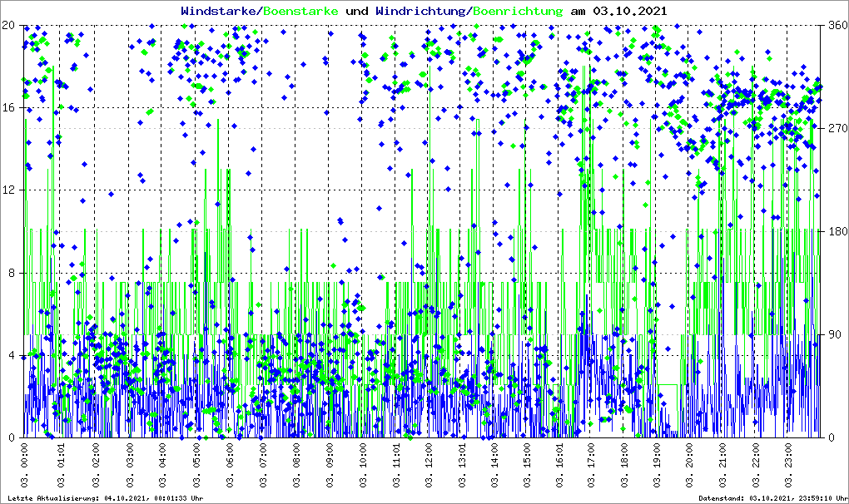Click the date '03.10.2021' in the title
The image size is (849, 504).
coord(630,11)
